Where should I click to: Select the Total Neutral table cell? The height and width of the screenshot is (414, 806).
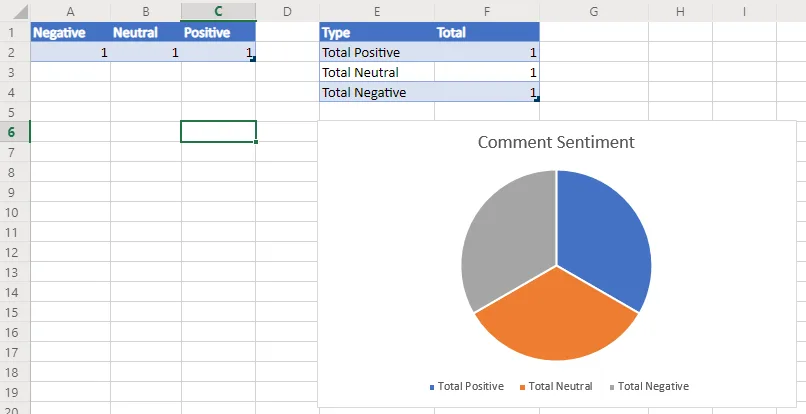tap(377, 72)
